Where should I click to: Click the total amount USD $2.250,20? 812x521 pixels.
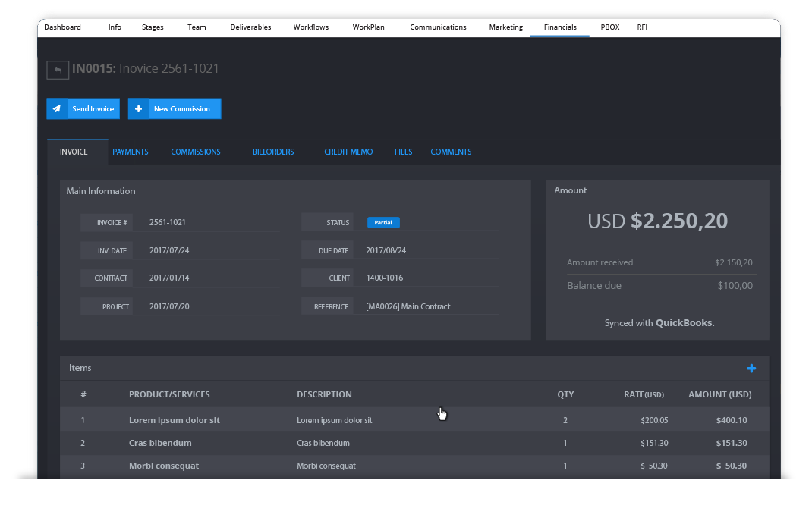[658, 221]
